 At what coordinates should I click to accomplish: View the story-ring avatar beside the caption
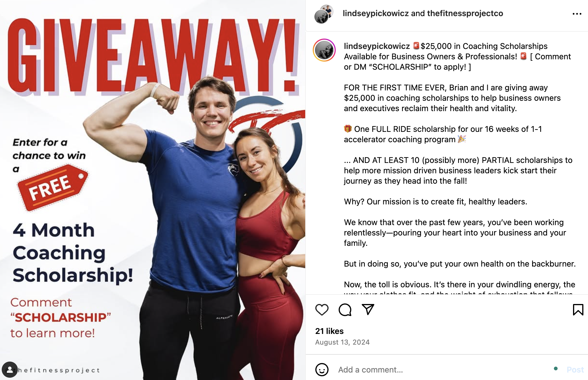tap(324, 50)
